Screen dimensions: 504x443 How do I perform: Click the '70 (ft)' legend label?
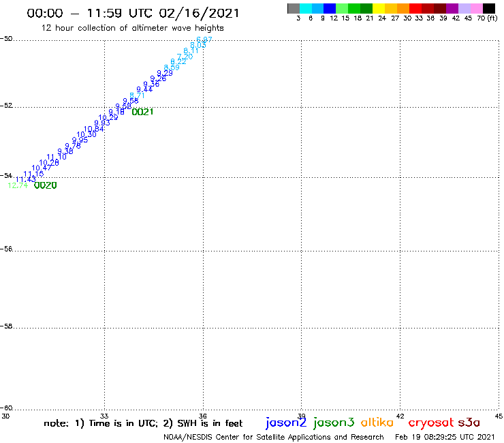coord(487,18)
